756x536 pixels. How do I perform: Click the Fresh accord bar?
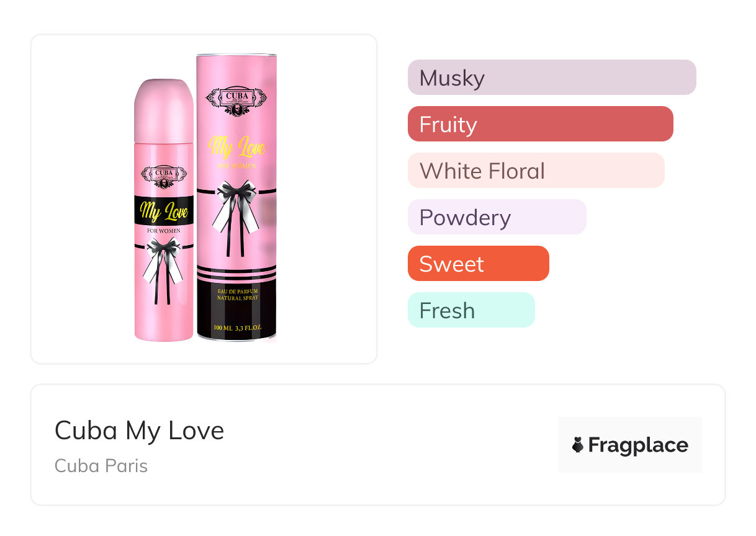coord(470,310)
